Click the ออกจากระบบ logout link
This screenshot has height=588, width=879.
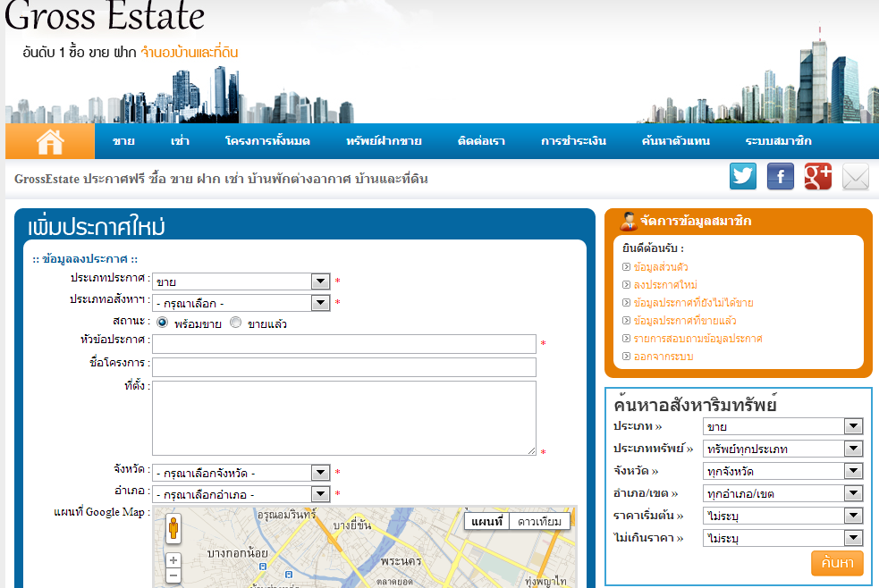tap(663, 357)
